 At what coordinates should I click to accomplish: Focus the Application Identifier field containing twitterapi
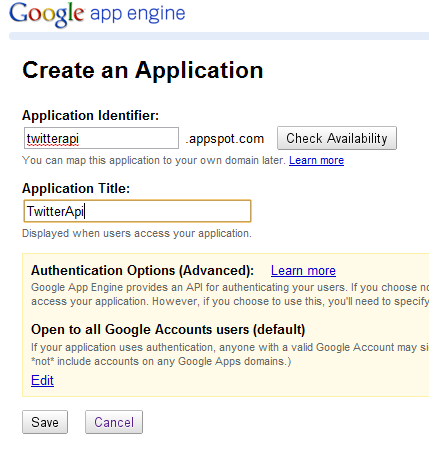101,138
